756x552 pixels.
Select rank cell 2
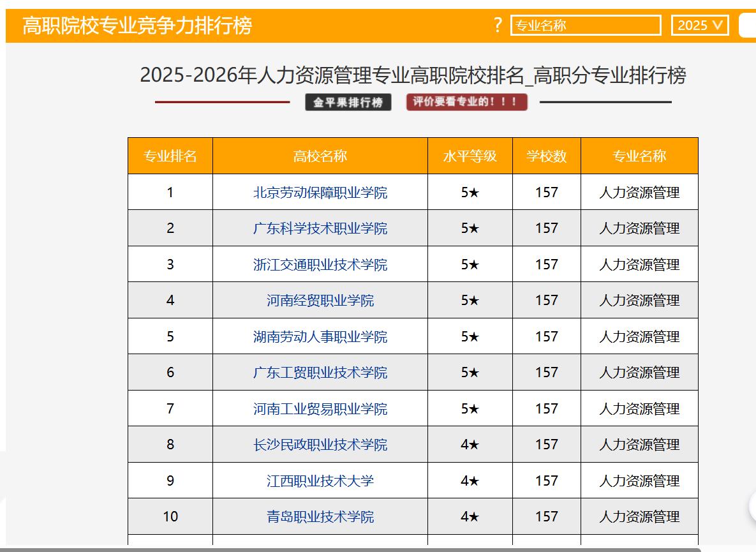170,228
